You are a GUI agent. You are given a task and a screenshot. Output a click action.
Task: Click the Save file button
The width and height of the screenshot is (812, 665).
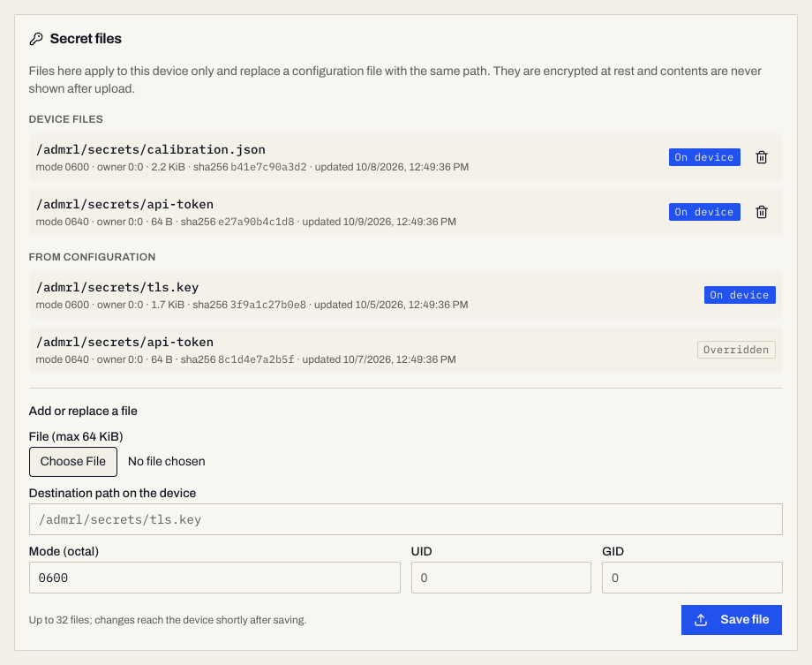coord(731,619)
